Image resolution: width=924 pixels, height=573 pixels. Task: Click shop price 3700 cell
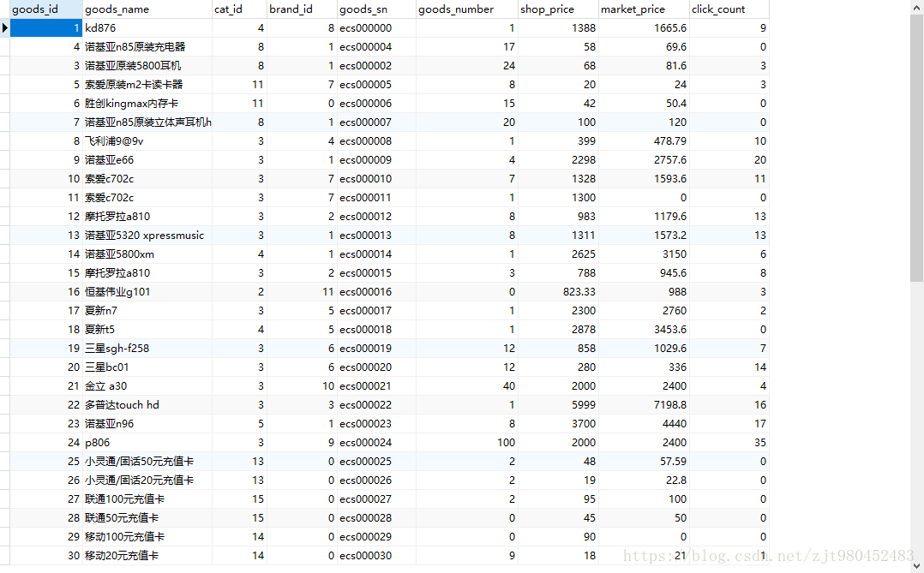[x=558, y=423]
